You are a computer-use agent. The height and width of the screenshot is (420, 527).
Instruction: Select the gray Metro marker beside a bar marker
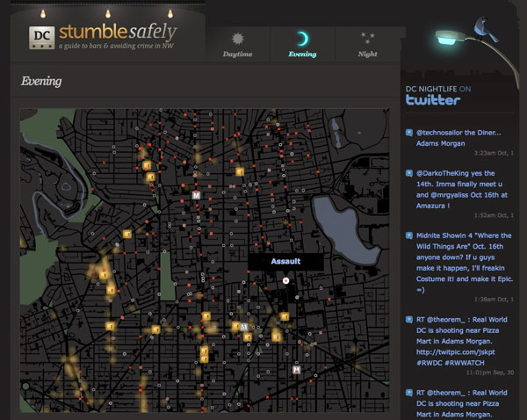(244, 327)
